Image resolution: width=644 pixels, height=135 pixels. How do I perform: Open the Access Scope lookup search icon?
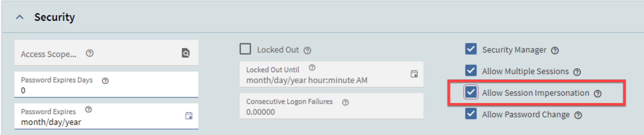(x=186, y=53)
